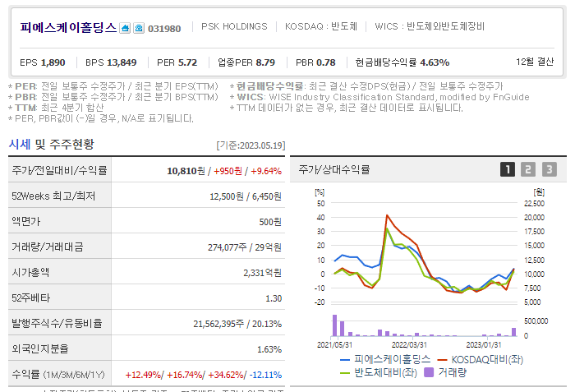Click the +16.74% three-month return
Image resolution: width=575 pixels, height=392 pixels.
point(185,375)
